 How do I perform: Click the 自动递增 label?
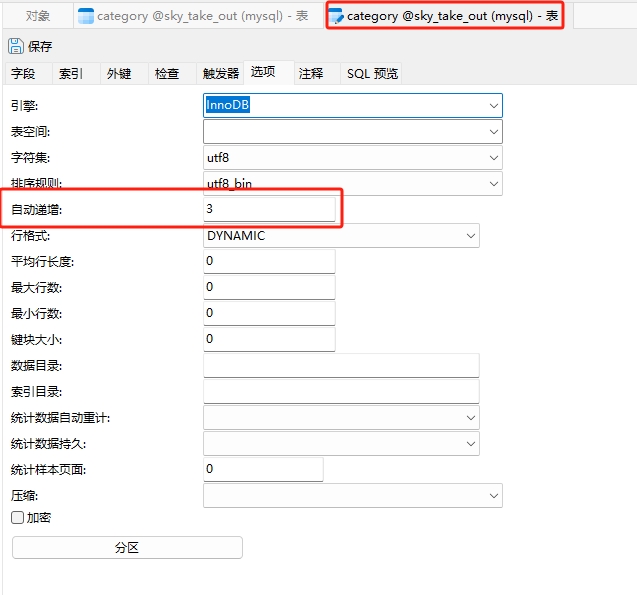pos(37,210)
